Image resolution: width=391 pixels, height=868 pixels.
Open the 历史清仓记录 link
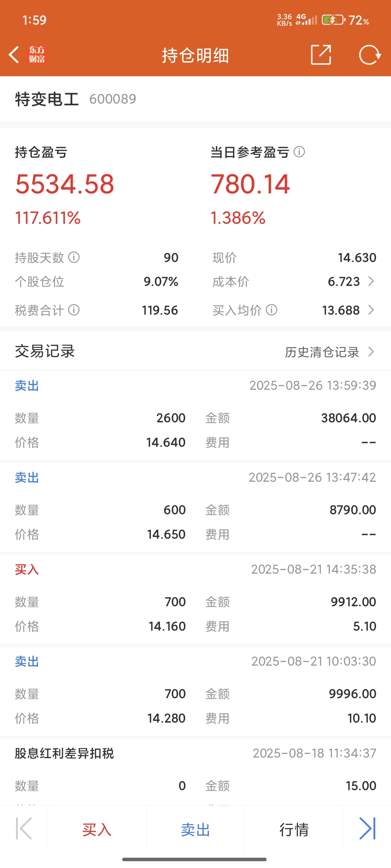pyautogui.click(x=322, y=352)
